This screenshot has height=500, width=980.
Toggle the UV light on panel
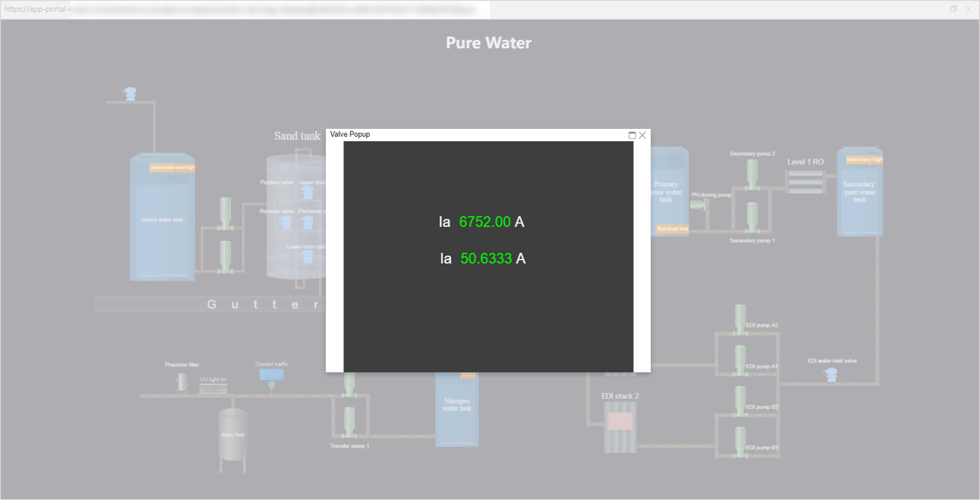(x=213, y=389)
